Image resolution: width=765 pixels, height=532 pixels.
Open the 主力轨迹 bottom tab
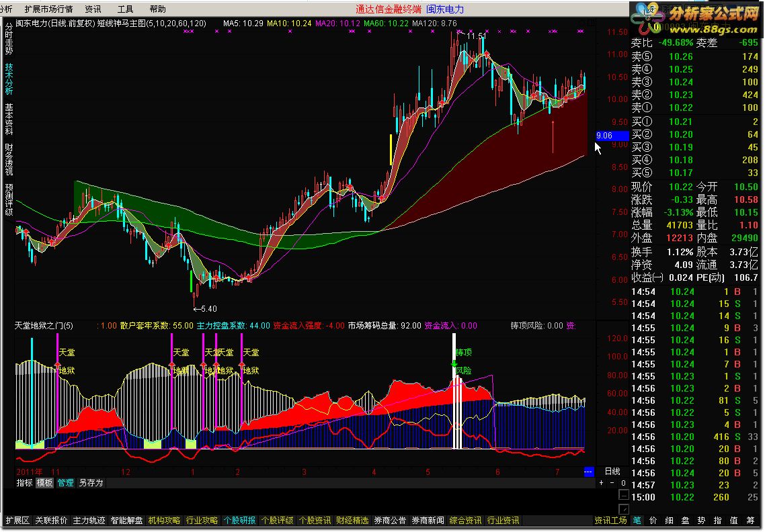point(89,521)
